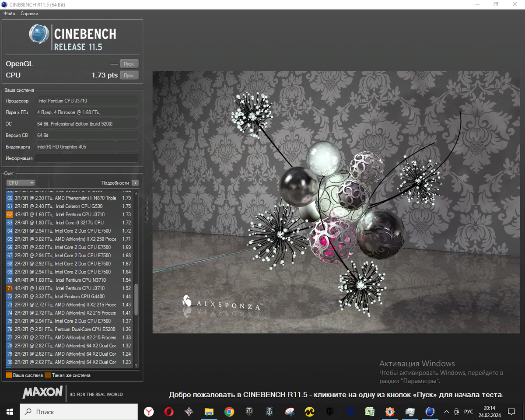Viewport: 525px width, 420px height.
Task: Select rank 60 AMD Phenom II N870 row
Action: [x=69, y=198]
